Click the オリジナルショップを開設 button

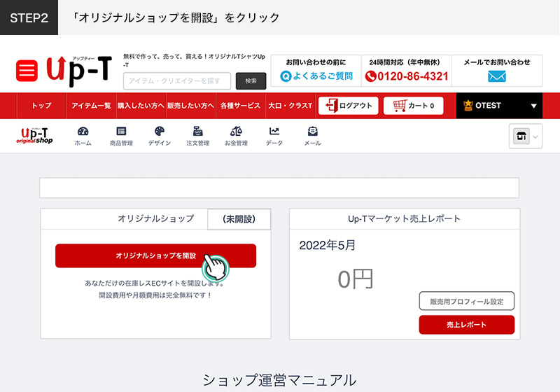click(x=155, y=256)
